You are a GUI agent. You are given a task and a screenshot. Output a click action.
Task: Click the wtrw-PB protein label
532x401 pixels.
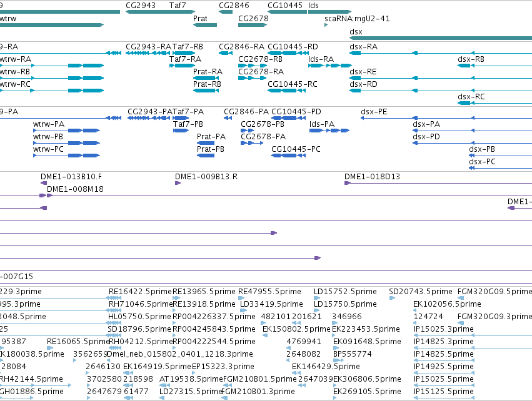click(x=48, y=137)
